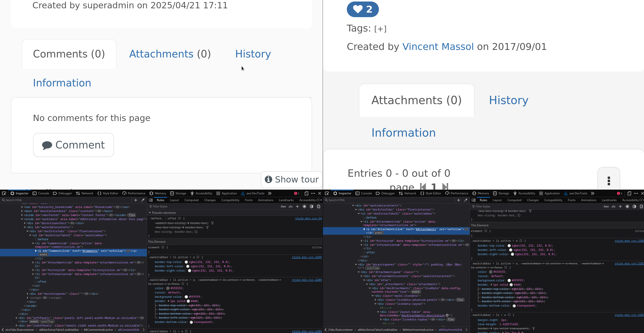Screen dimensions: 644x333
Task: Add new node with plus in right HTML pane
Action: (459, 200)
